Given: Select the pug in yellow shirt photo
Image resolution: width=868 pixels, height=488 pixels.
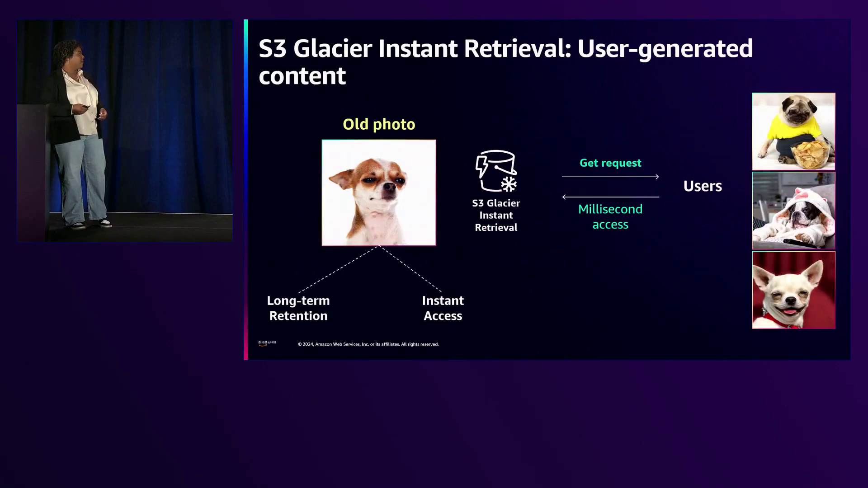Looking at the screenshot, I should pyautogui.click(x=793, y=131).
